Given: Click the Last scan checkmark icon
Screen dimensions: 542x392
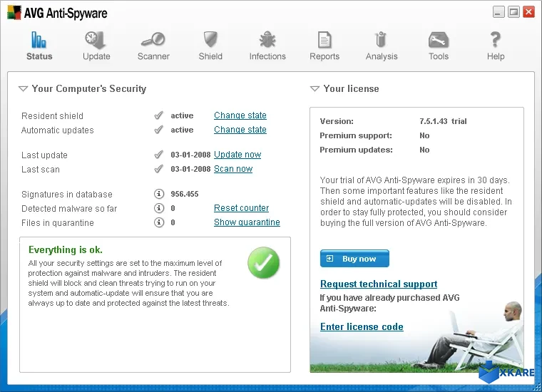Looking at the screenshot, I should [158, 169].
